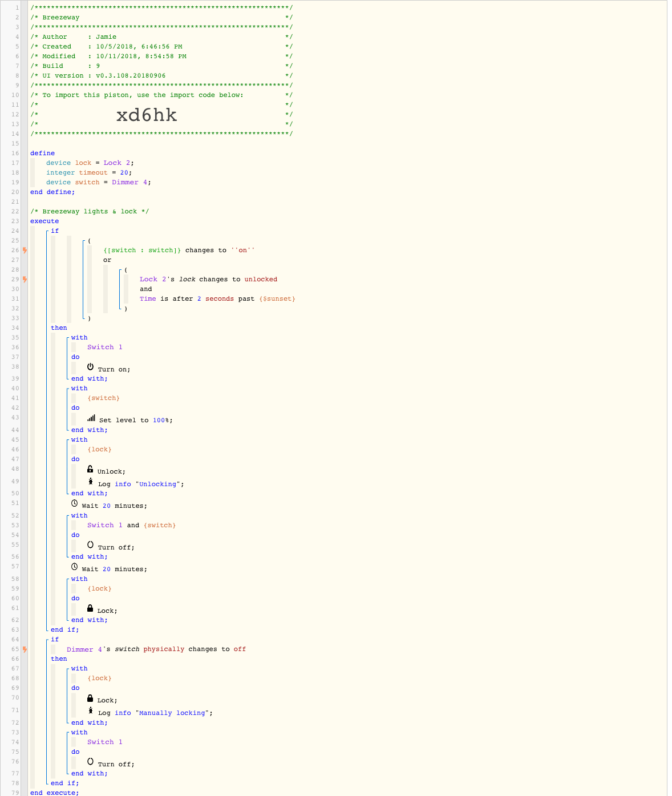Screen dimensions: 672x796
Task: Click the lightning bolt icon on line 65
Action: (x=25, y=649)
